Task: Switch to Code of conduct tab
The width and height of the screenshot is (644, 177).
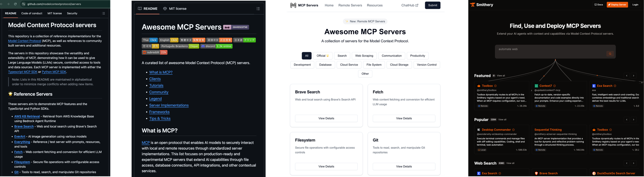Action: pos(32,14)
